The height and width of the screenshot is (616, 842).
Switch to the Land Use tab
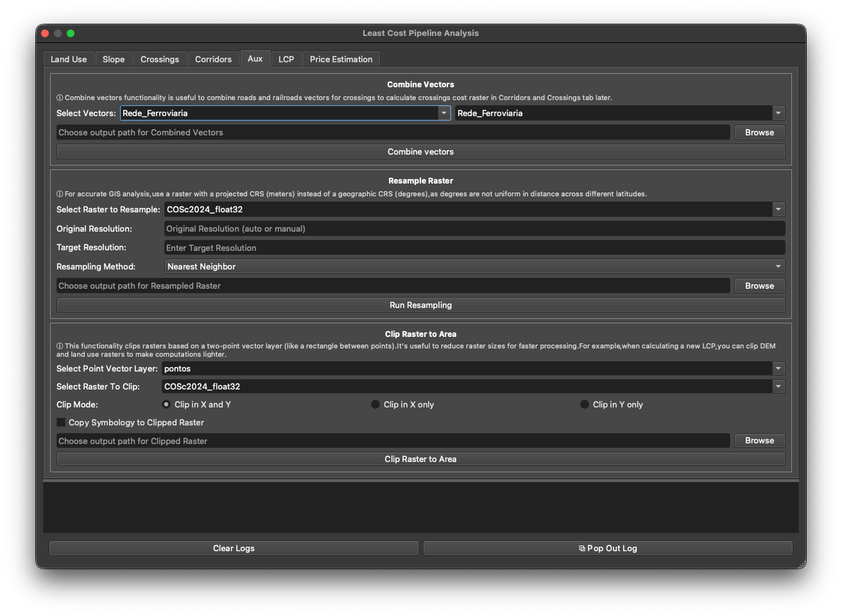[69, 59]
